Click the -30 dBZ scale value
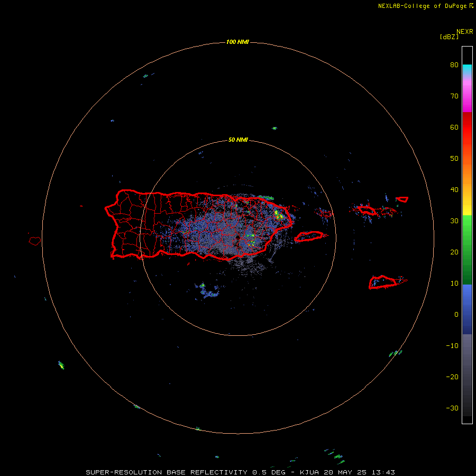Screen dimensions: 476x476 (452, 408)
